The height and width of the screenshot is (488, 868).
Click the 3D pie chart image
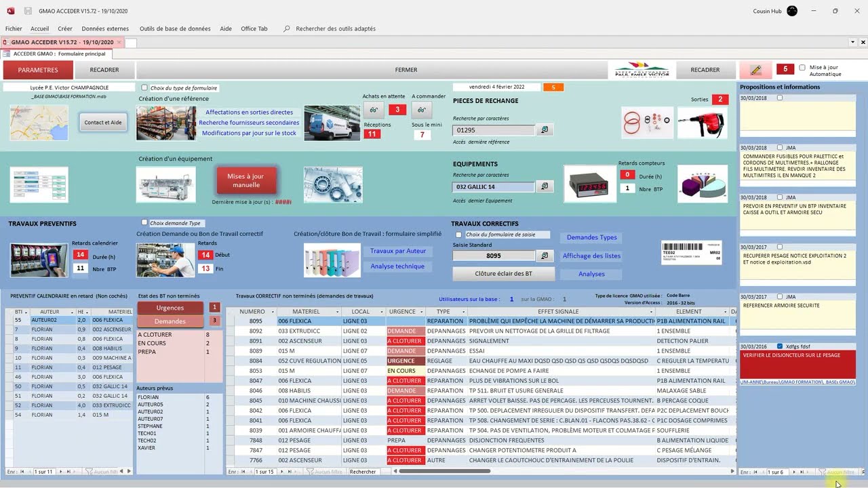coord(703,184)
